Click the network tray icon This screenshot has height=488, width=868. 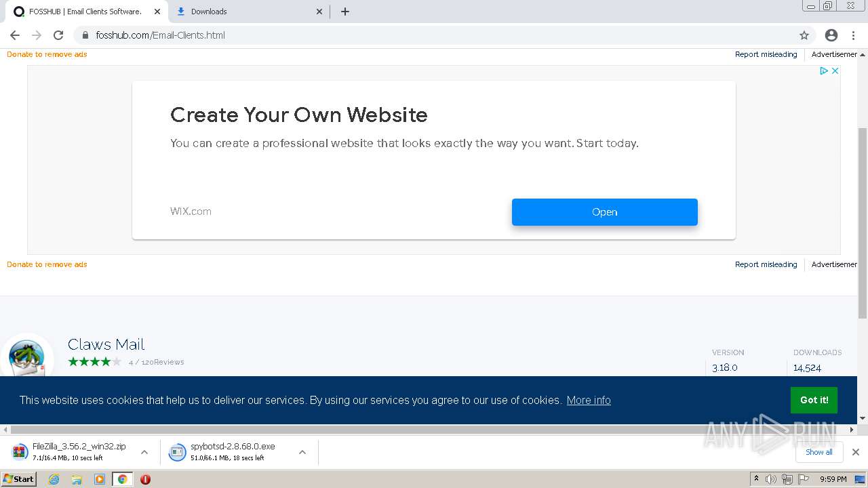click(x=787, y=479)
